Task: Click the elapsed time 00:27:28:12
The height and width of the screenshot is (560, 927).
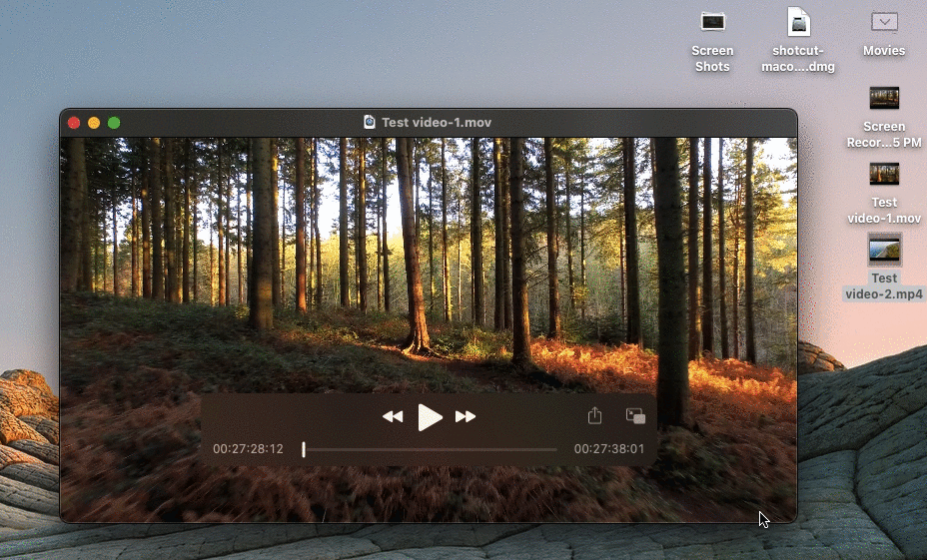Action: click(249, 449)
